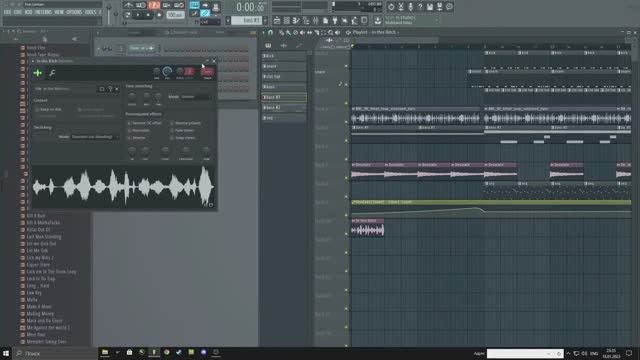Select the playlist Delete tool

(296, 32)
